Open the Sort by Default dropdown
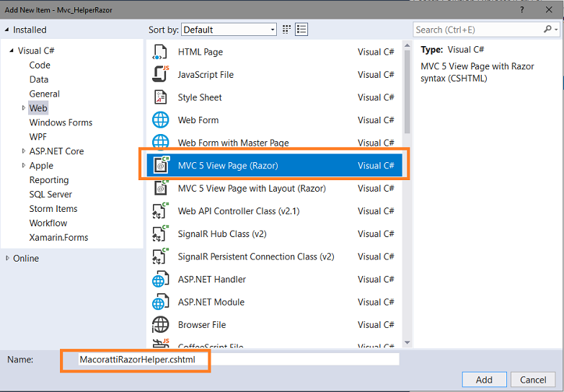Viewport: 564px width, 392px height. (x=229, y=30)
